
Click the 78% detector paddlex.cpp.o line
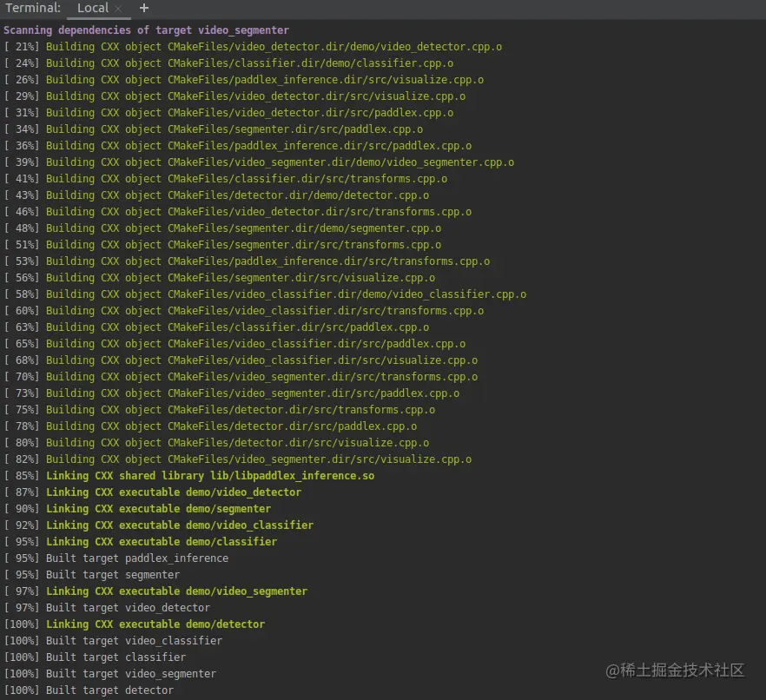coord(210,426)
